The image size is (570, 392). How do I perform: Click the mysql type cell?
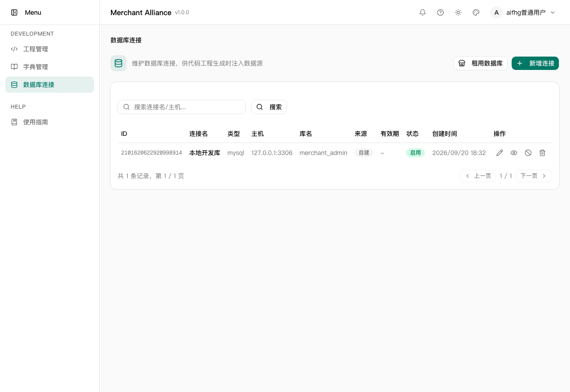tap(236, 153)
